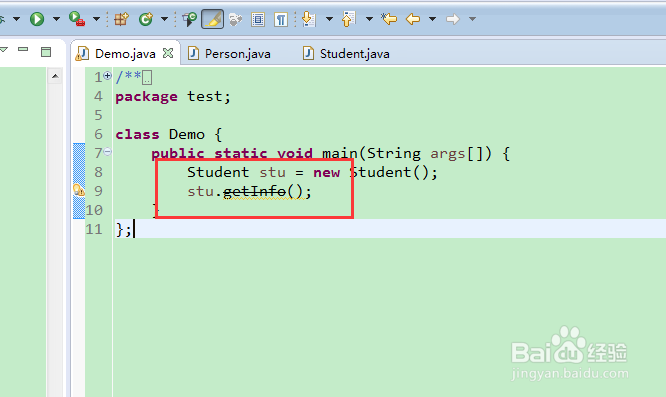Click the Open Type icon
The height and width of the screenshot is (397, 666).
coord(189,19)
